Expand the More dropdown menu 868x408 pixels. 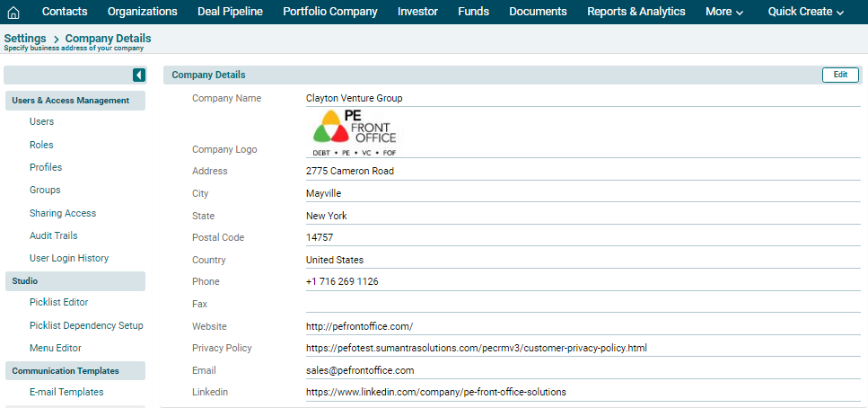pyautogui.click(x=724, y=12)
